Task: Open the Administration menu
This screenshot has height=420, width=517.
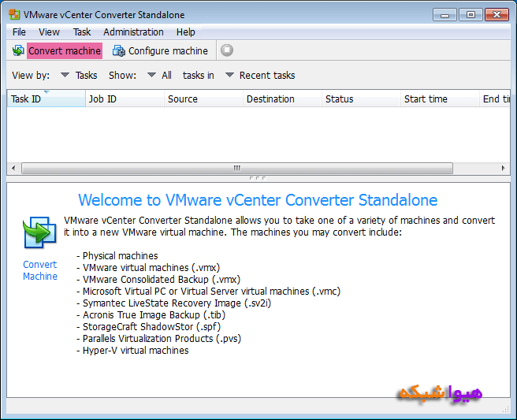Action: click(133, 32)
